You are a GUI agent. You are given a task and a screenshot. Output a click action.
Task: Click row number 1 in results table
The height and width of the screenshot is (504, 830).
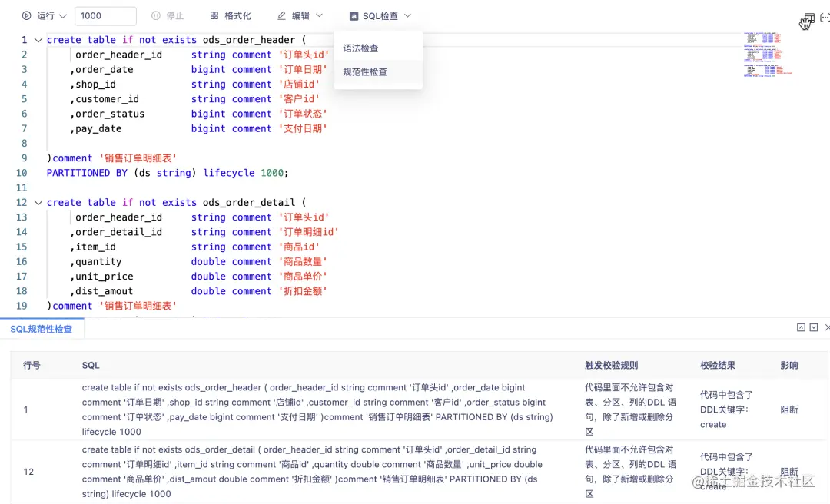pyautogui.click(x=25, y=409)
